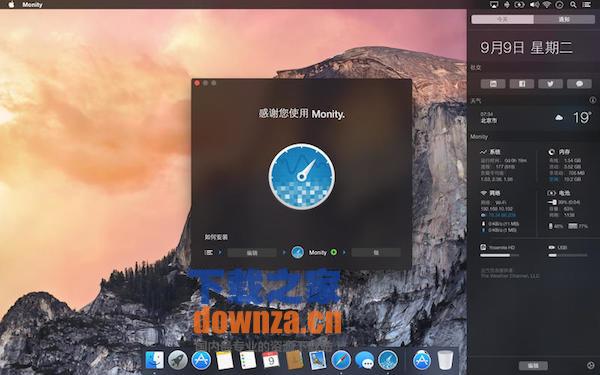Image resolution: width=600 pixels, height=375 pixels.
Task: Open the Monity menu in menu bar
Action: point(32,5)
